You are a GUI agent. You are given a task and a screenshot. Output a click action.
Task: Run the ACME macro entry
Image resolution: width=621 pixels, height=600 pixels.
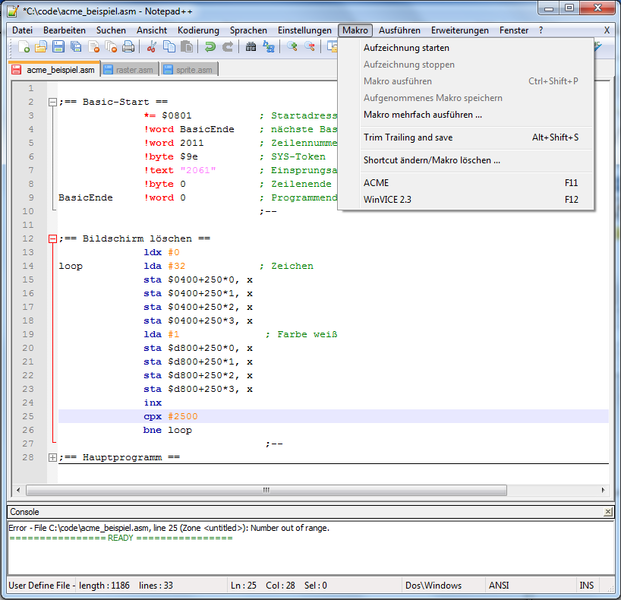(x=466, y=183)
